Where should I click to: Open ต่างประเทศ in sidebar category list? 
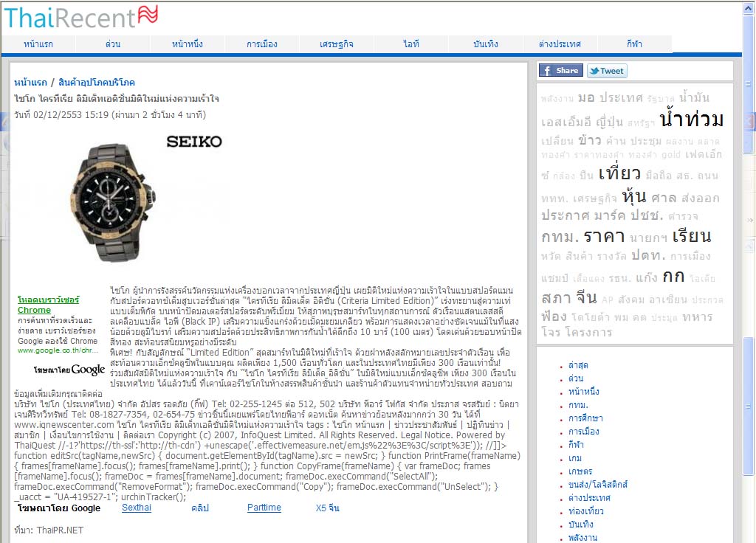point(589,498)
